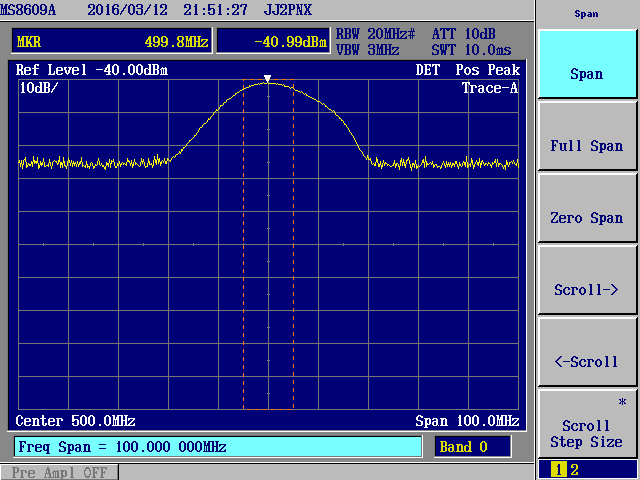
Task: Click the Span 100.0MHz label below graph
Action: click(467, 421)
